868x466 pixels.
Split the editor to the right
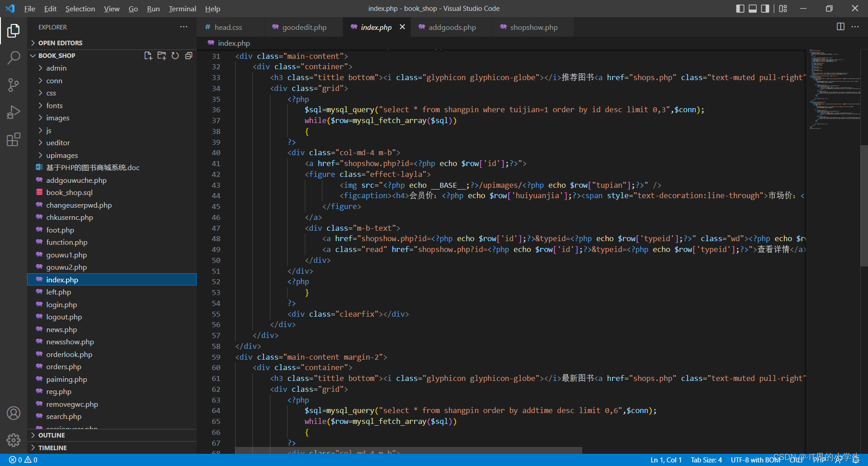(840, 27)
